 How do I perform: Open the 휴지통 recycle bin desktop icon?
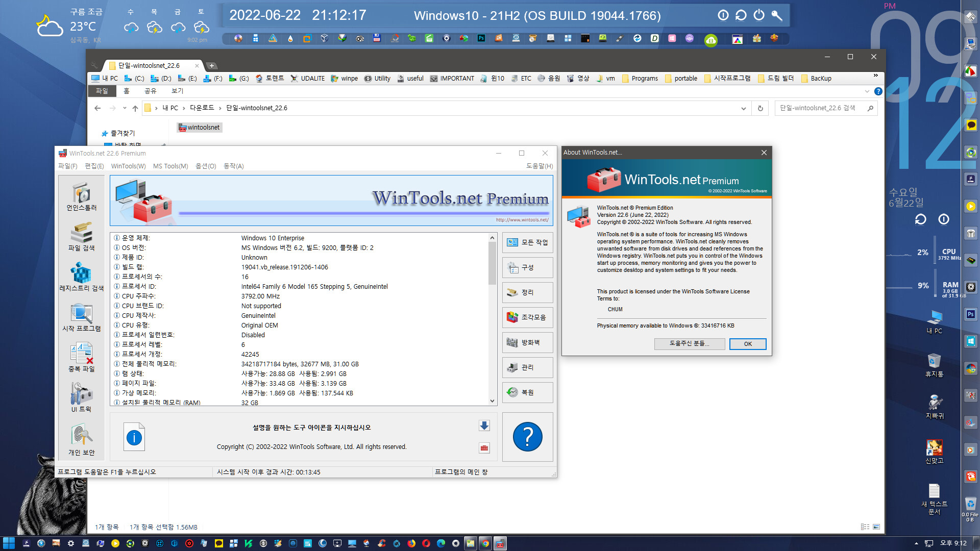(934, 365)
